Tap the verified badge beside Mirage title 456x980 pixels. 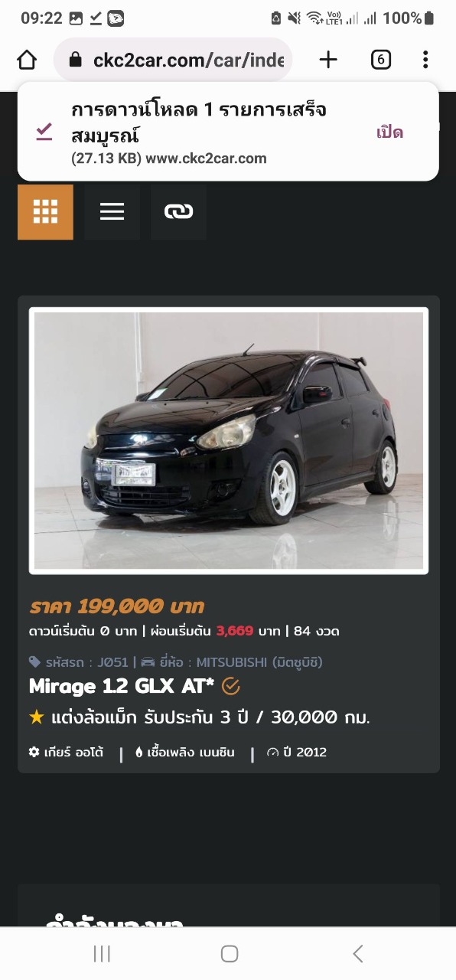point(231,686)
